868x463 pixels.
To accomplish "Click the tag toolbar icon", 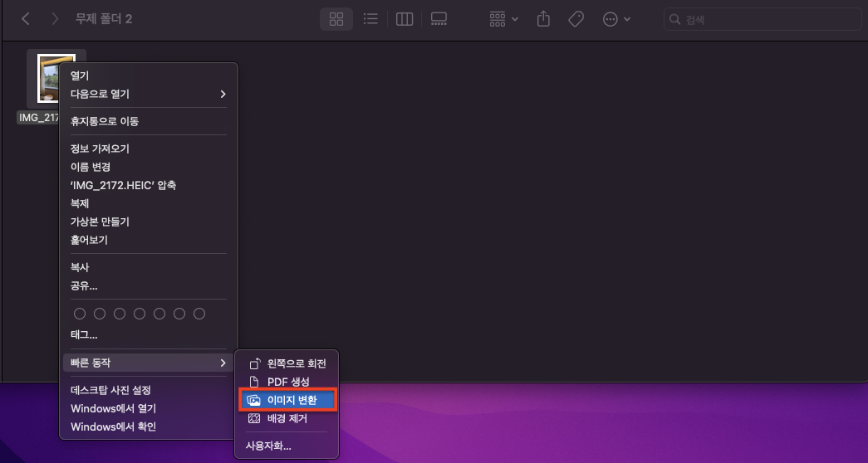I will [x=576, y=19].
